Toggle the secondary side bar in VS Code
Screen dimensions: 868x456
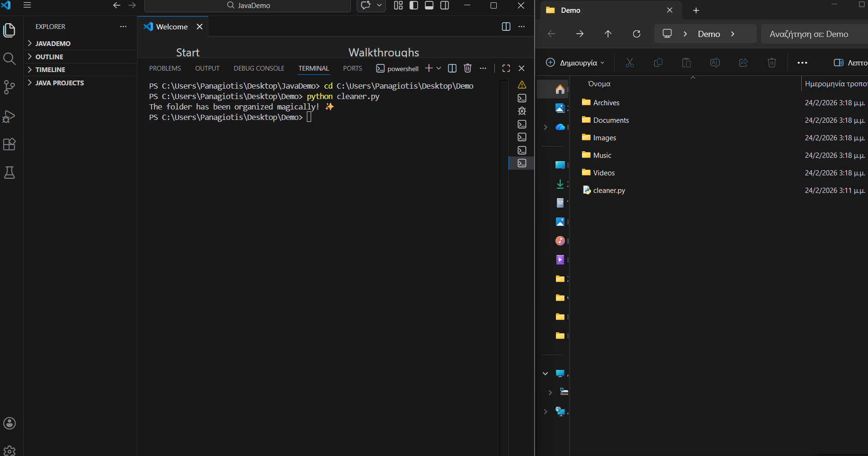(445, 5)
